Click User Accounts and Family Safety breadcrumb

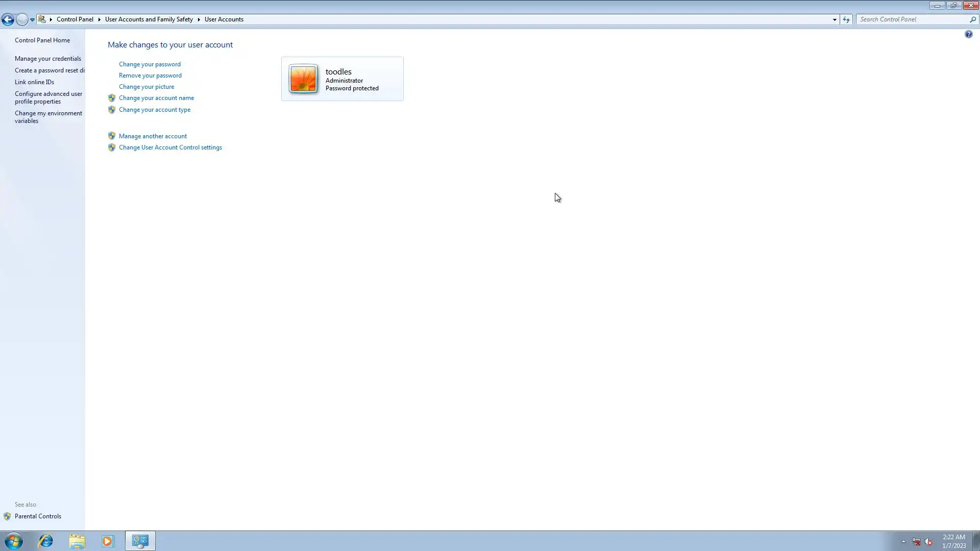point(149,19)
